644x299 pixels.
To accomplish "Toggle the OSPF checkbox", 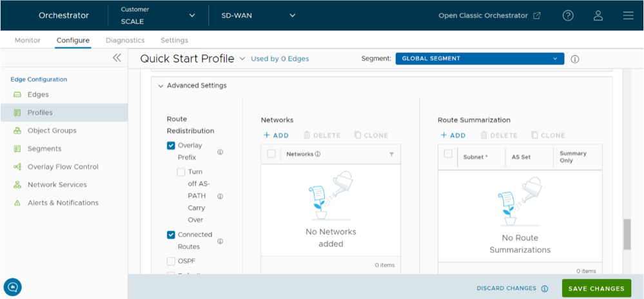I will [x=171, y=261].
